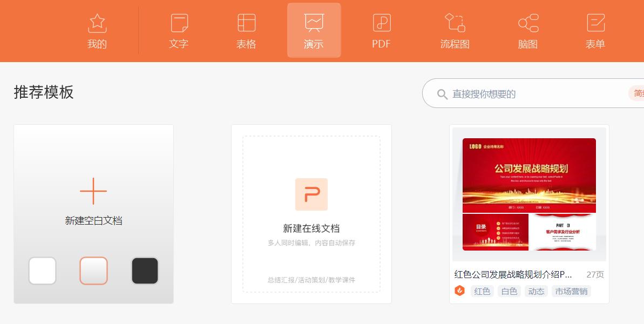Go to 我的 (My documents)
The height and width of the screenshot is (324, 644).
(97, 30)
